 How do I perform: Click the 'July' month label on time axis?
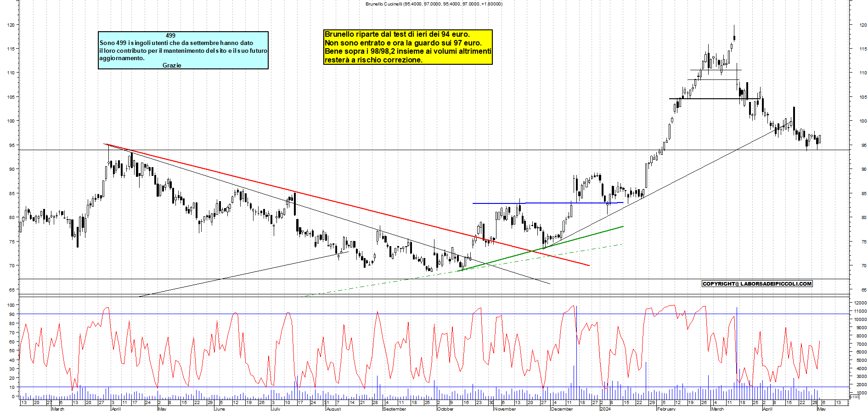click(x=276, y=409)
